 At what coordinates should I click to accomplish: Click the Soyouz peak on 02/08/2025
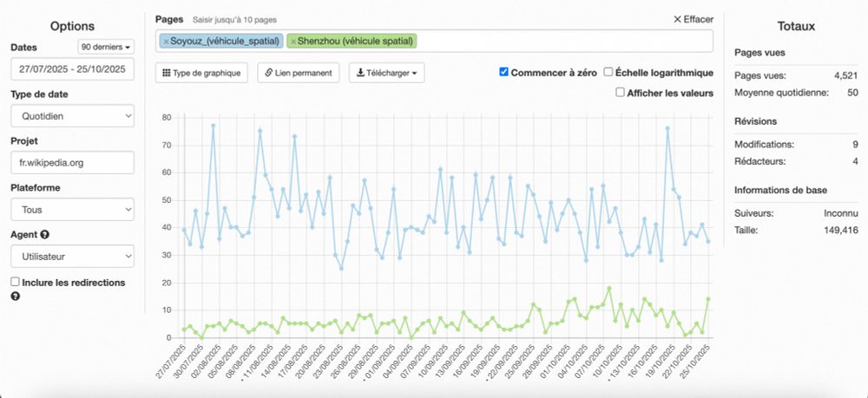(x=214, y=126)
